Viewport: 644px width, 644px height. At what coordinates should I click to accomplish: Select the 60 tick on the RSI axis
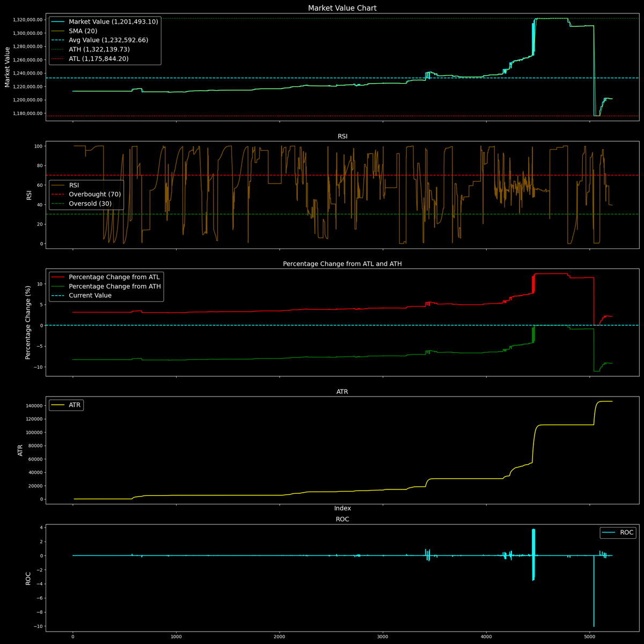point(40,185)
